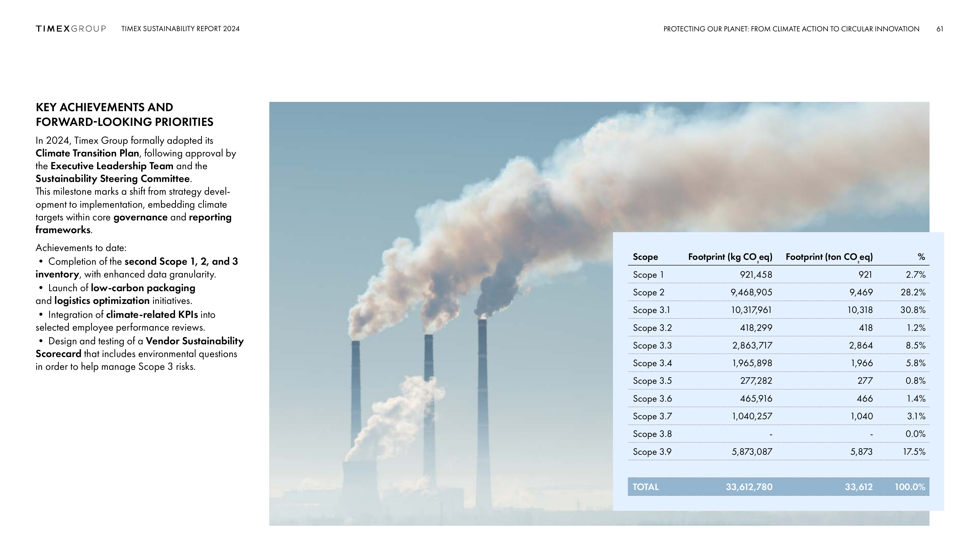Click 'Vendor Sustainability' bold text
This screenshot has width=980, height=551.
coord(194,341)
